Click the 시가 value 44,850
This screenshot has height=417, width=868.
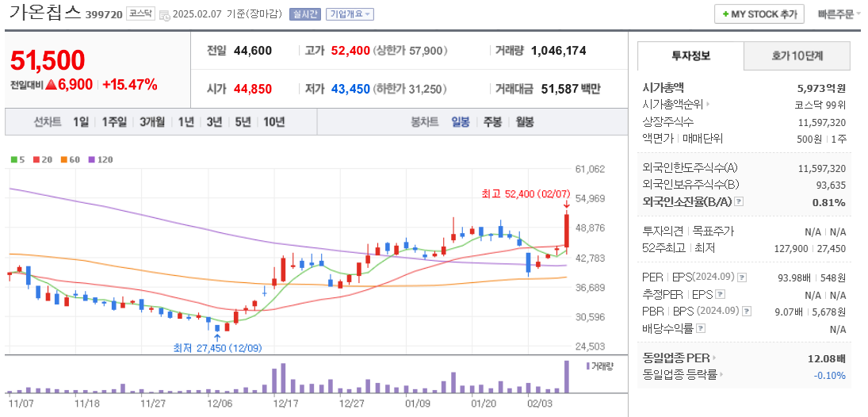coord(252,89)
